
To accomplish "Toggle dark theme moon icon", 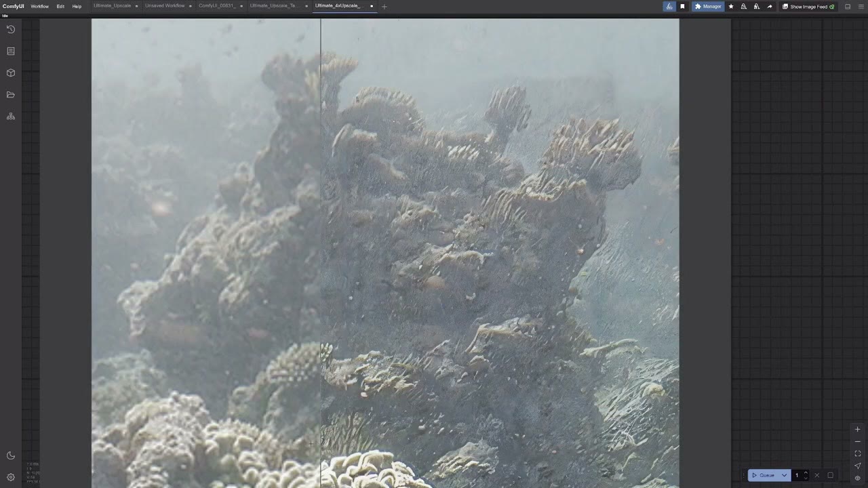I will [11, 455].
